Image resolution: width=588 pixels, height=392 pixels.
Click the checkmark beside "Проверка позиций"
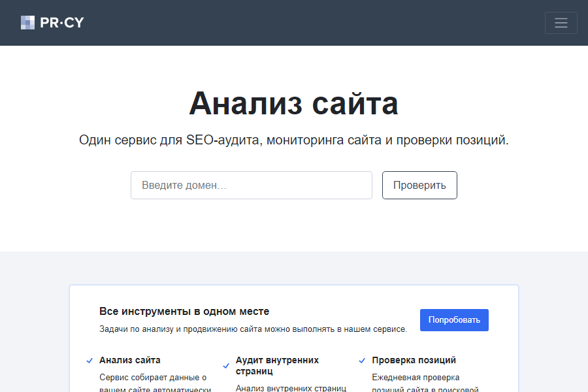362,360
